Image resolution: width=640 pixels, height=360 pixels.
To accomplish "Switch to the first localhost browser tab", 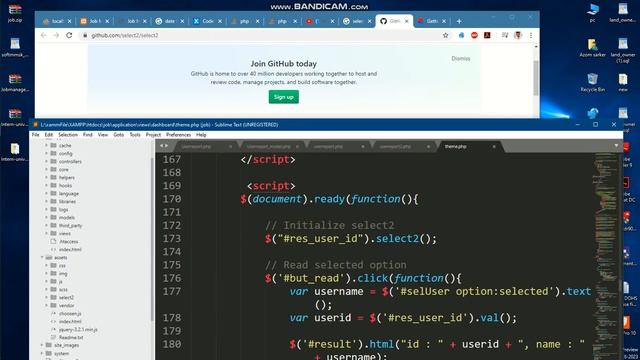I will (x=56, y=21).
